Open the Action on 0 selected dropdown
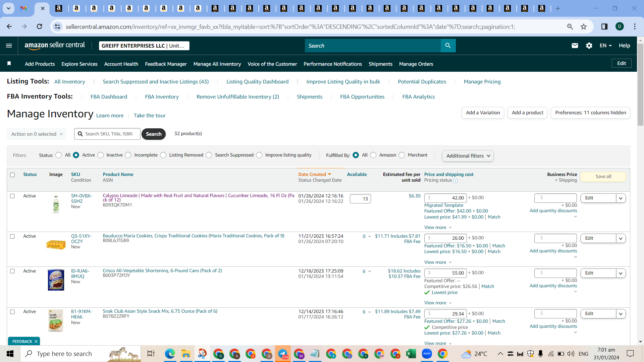The height and width of the screenshot is (362, 644). click(x=37, y=134)
